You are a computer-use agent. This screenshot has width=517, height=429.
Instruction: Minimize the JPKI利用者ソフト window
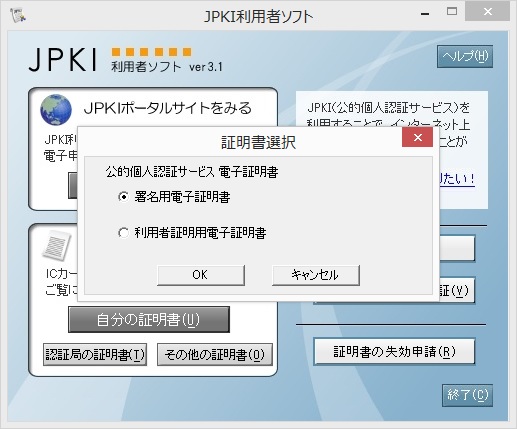(x=425, y=14)
